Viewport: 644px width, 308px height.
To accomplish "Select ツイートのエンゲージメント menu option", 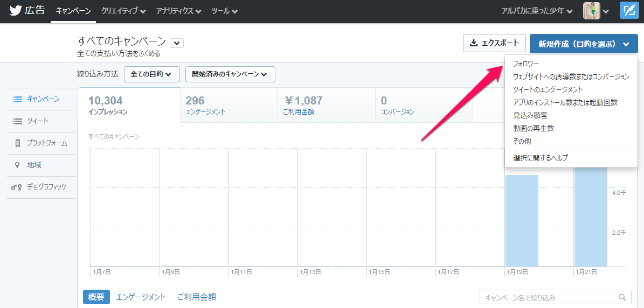I will [x=548, y=90].
